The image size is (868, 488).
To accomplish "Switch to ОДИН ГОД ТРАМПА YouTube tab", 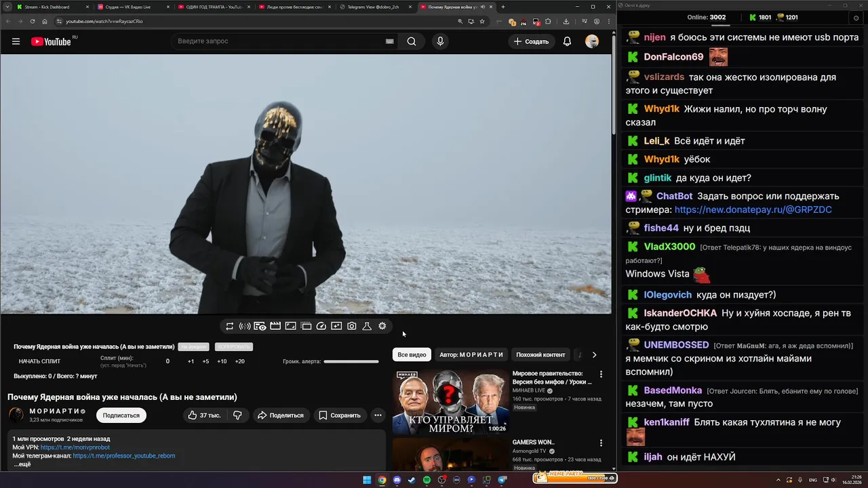I will (x=214, y=7).
